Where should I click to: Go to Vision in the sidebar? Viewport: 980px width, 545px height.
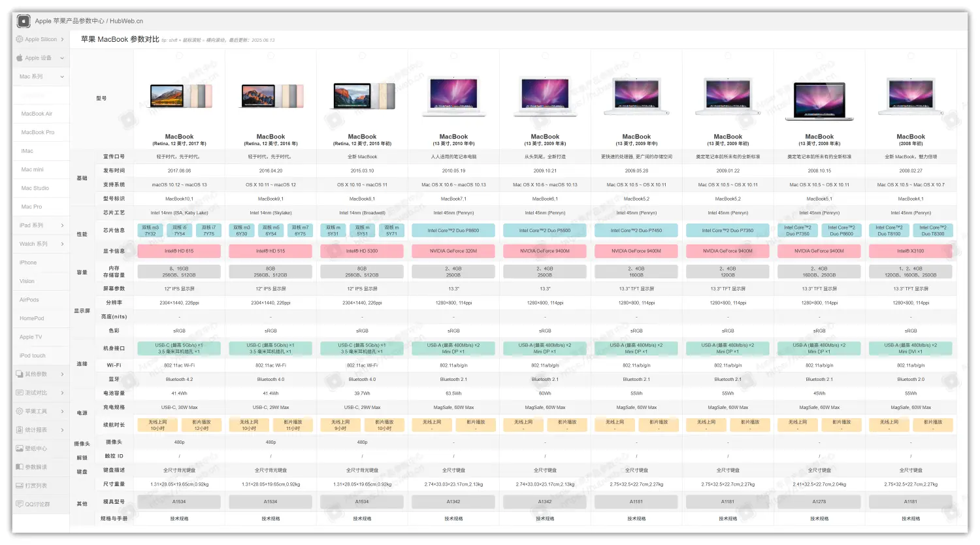(x=27, y=281)
